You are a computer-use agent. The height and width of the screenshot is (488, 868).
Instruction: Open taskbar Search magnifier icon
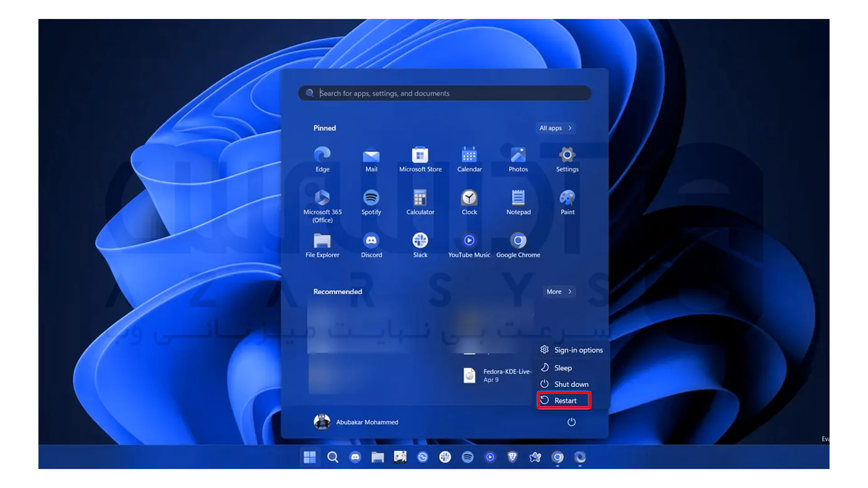tap(333, 457)
